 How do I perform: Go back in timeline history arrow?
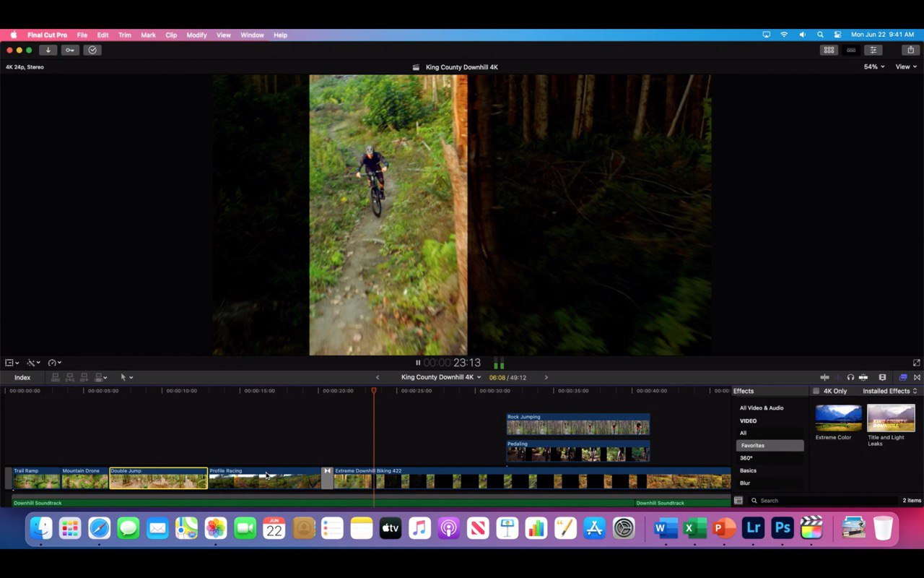pyautogui.click(x=377, y=377)
